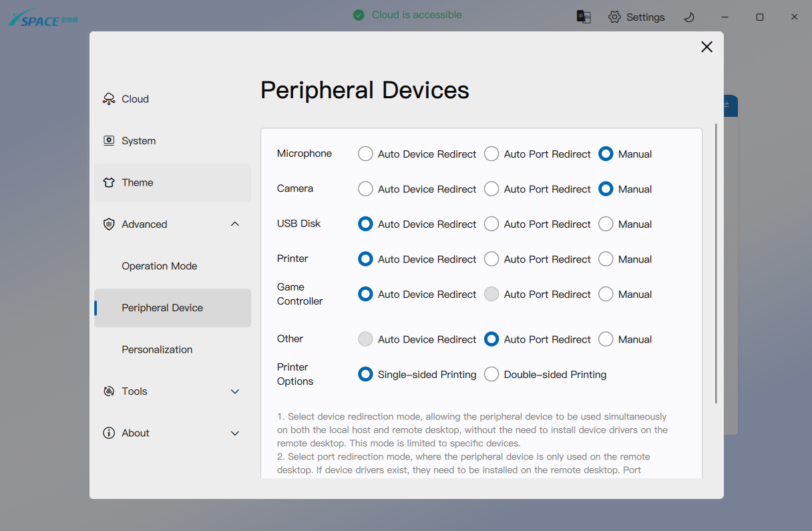Set Camera to Auto Port Redirect
812x531 pixels.
[491, 189]
